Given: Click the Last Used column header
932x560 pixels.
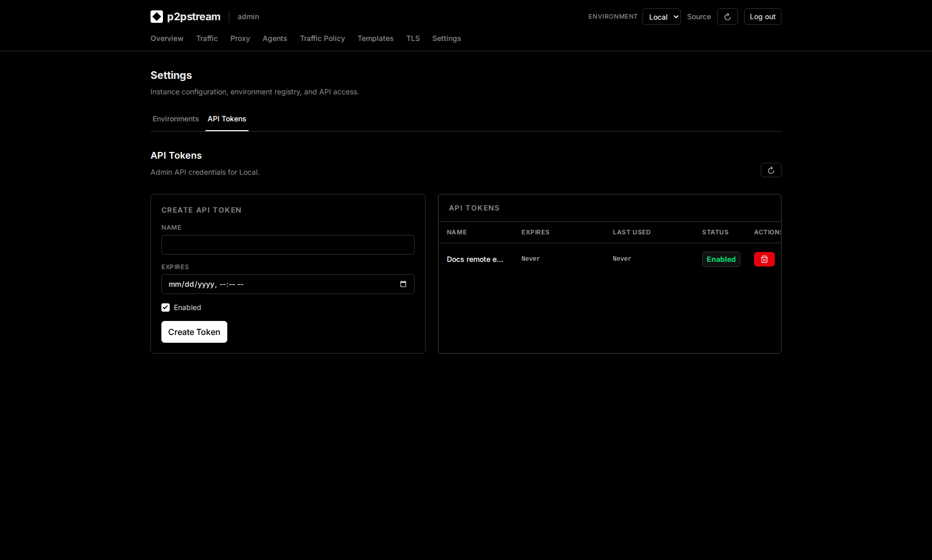Looking at the screenshot, I should pos(632,232).
